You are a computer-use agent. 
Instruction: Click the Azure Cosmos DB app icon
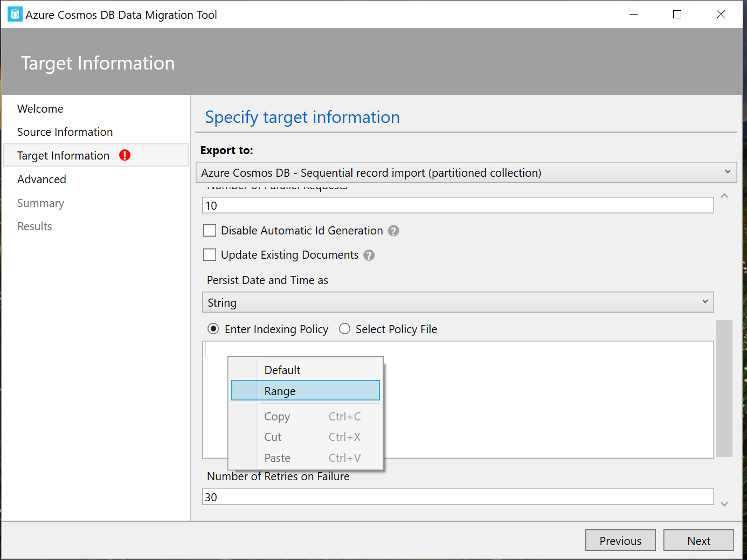point(15,15)
